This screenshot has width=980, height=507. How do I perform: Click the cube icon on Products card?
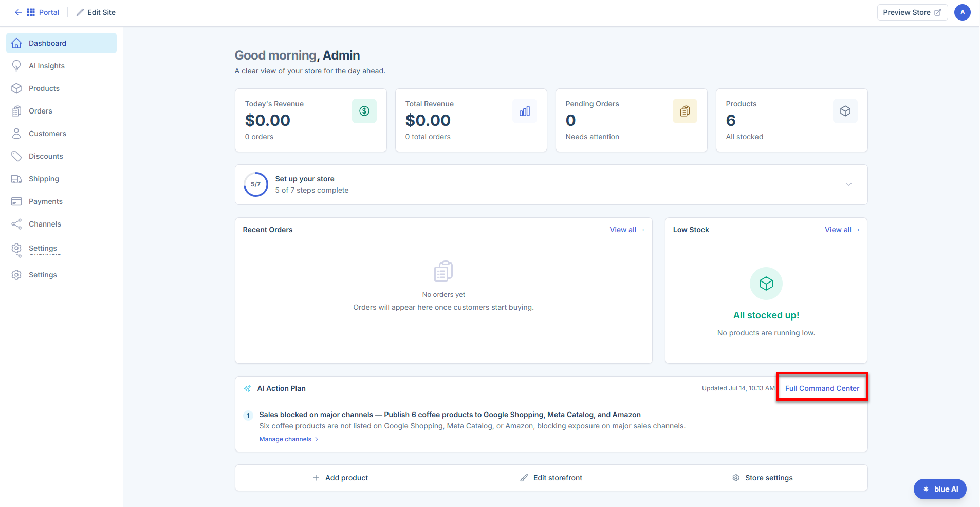click(845, 111)
